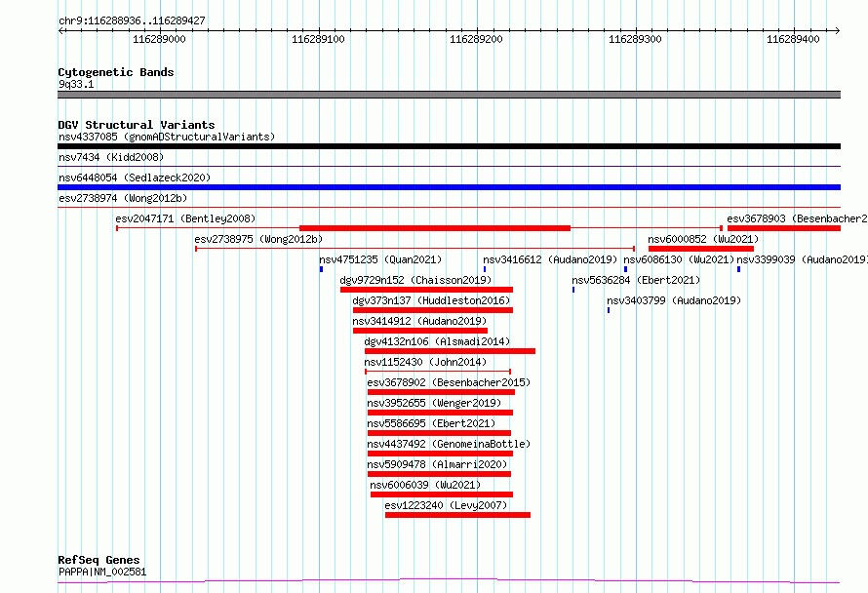Click the left arrow on the ruler
Image resolution: width=868 pixels, height=593 pixels.
coord(61,30)
